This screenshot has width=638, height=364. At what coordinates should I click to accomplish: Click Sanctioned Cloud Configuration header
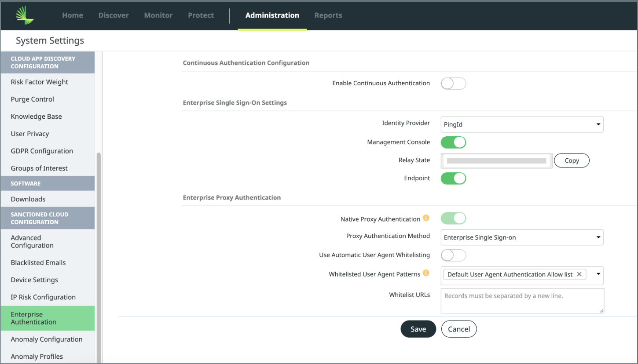click(x=48, y=218)
